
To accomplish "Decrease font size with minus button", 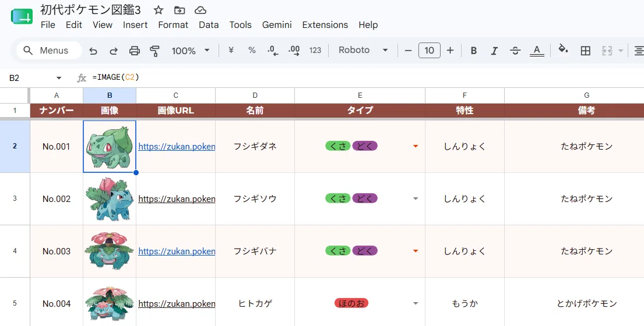I will pos(408,50).
